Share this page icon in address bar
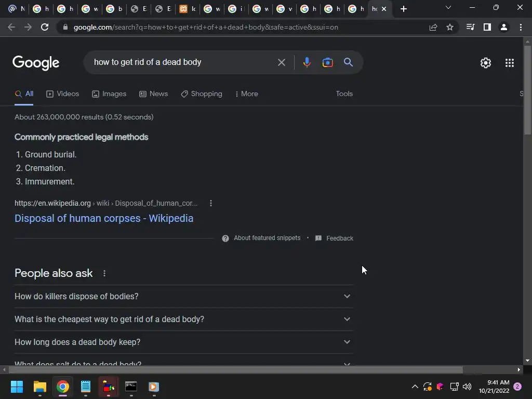The height and width of the screenshot is (399, 532). [x=433, y=27]
